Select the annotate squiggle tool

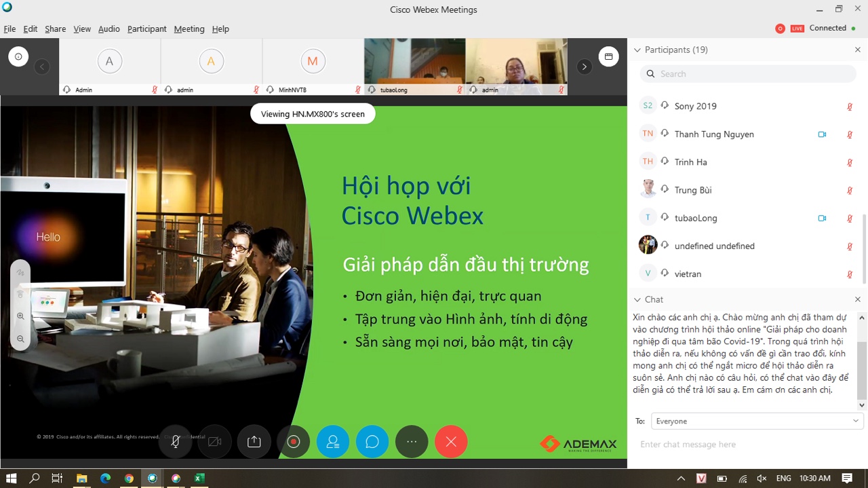click(x=20, y=272)
